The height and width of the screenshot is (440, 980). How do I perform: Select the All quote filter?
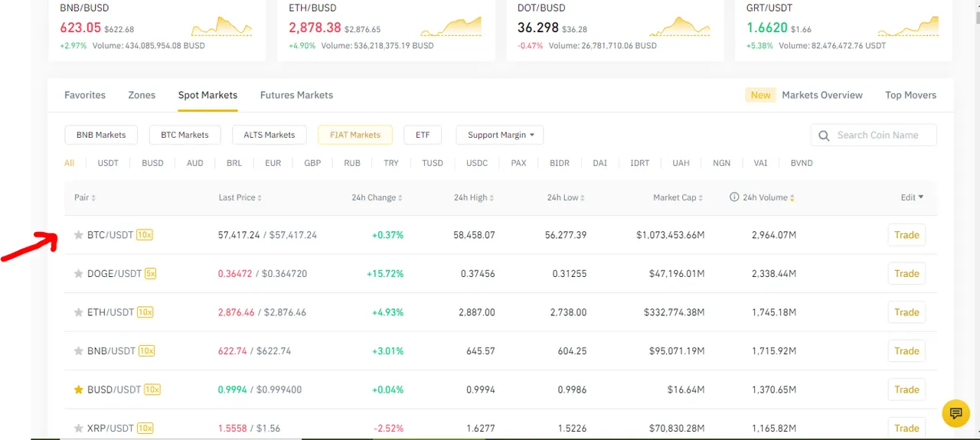(69, 163)
